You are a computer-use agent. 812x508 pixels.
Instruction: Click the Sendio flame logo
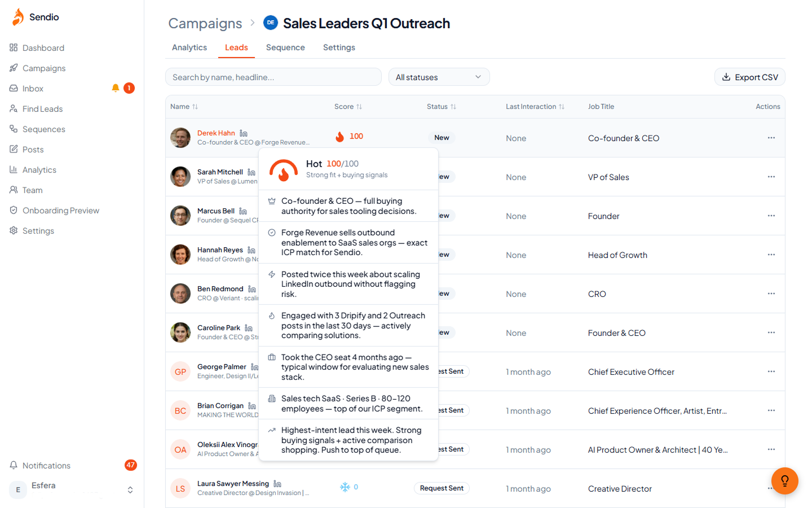click(18, 17)
